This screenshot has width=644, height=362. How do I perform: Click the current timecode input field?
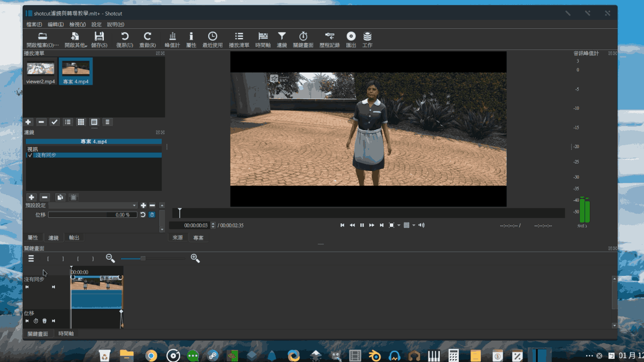(190, 225)
